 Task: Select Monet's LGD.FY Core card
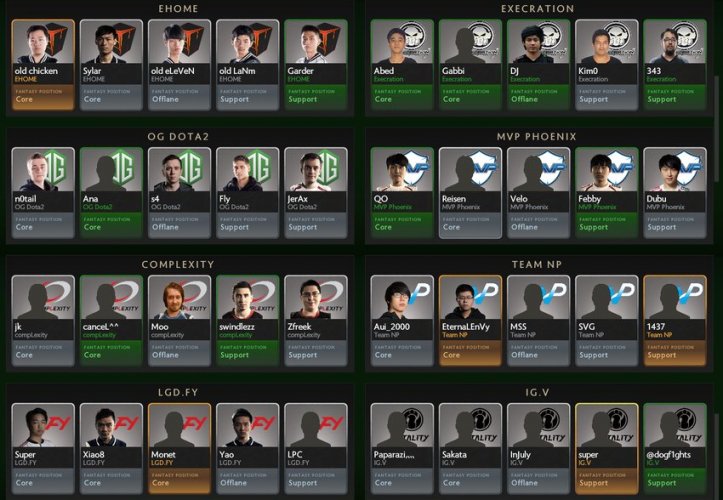click(x=179, y=448)
